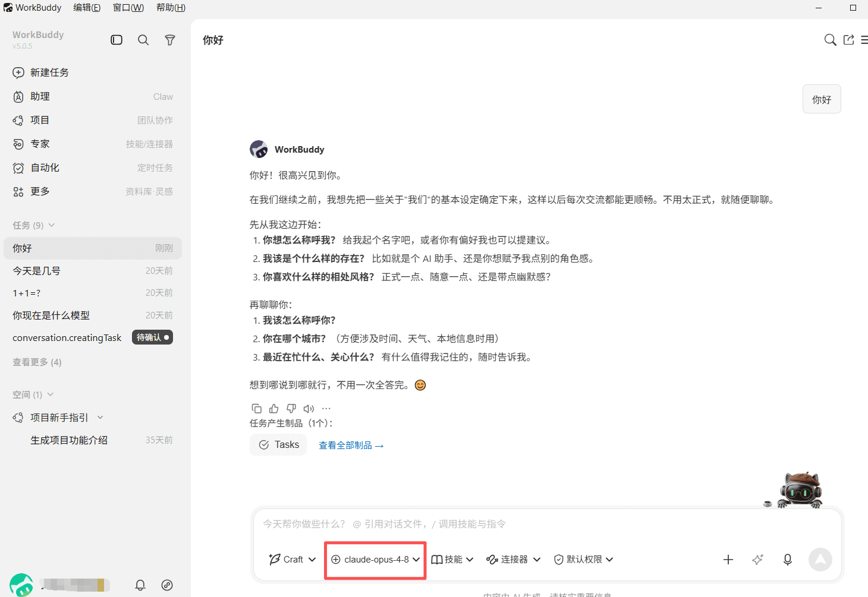
Task: Expand 查看更多 (4) tasks
Action: click(x=37, y=362)
